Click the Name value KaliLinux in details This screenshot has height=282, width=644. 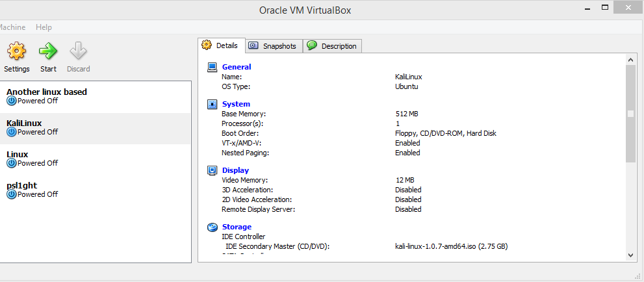(x=409, y=77)
